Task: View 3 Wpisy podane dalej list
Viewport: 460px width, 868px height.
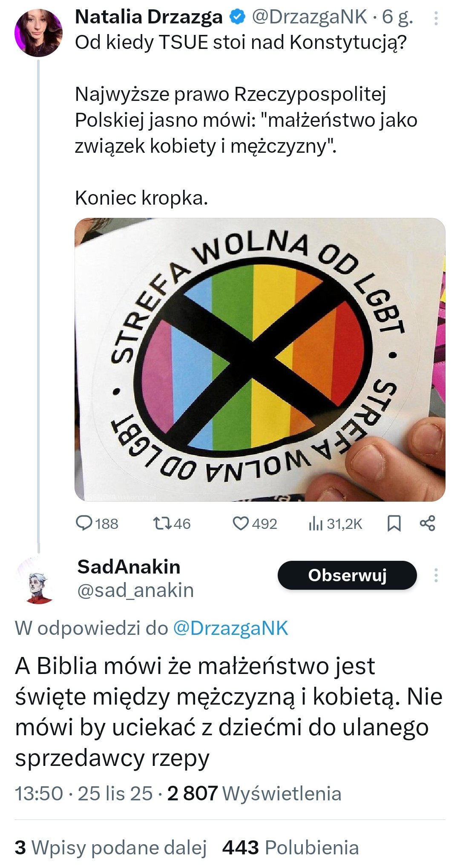Action: (x=111, y=847)
